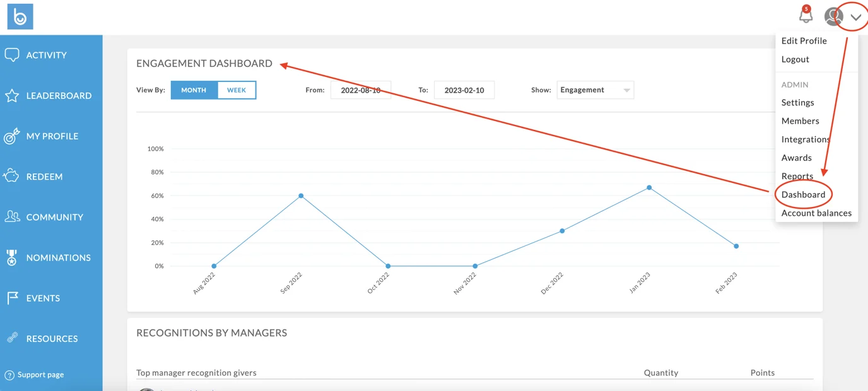The height and width of the screenshot is (391, 868).
Task: Click the Redeem piggy bank icon
Action: tap(12, 177)
